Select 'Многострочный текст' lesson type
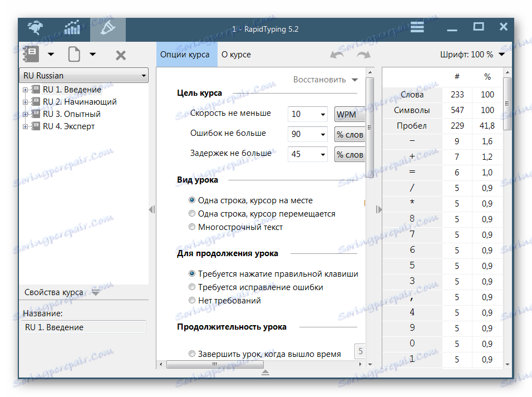 (x=192, y=227)
